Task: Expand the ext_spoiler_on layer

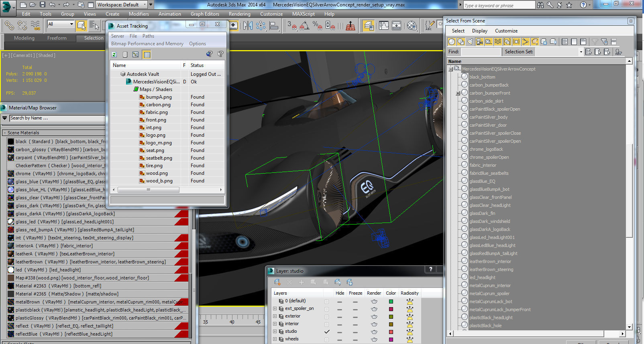Action: pyautogui.click(x=275, y=309)
